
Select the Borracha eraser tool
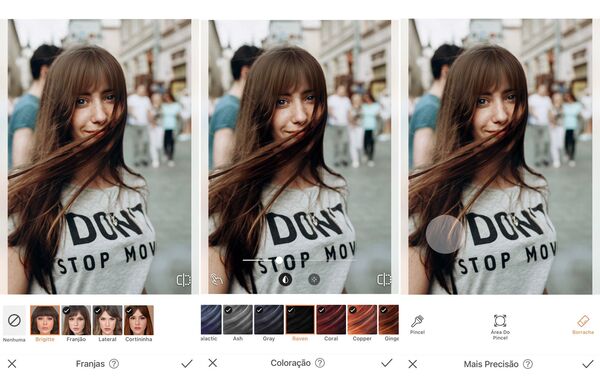tap(583, 324)
